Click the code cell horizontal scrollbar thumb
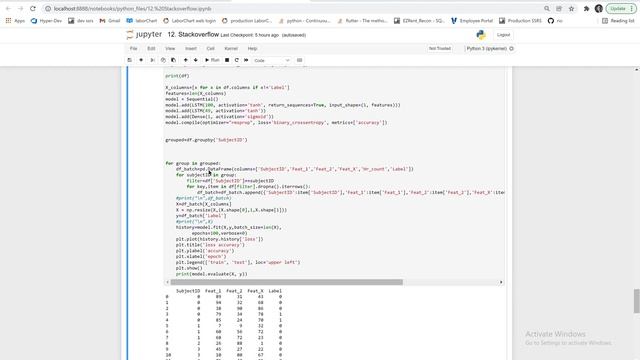640x360 pixels. pyautogui.click(x=287, y=282)
